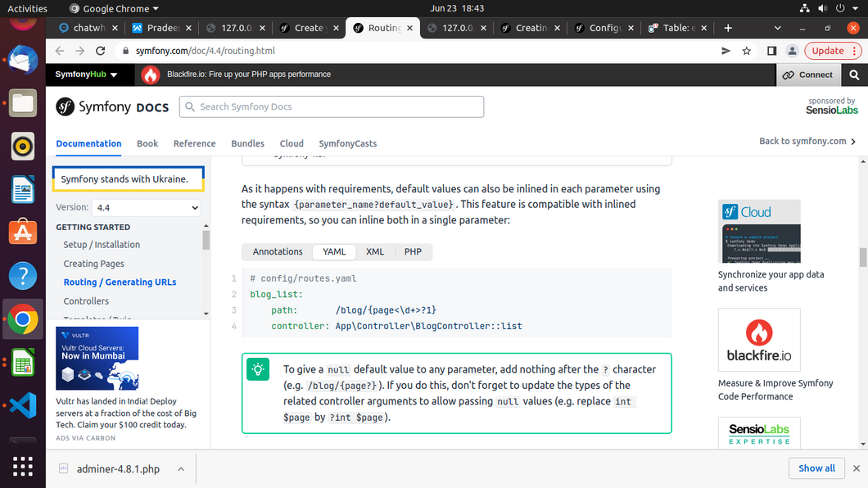The height and width of the screenshot is (488, 868).
Task: Click the sidebar menu scroll-up arrow
Action: click(x=206, y=226)
